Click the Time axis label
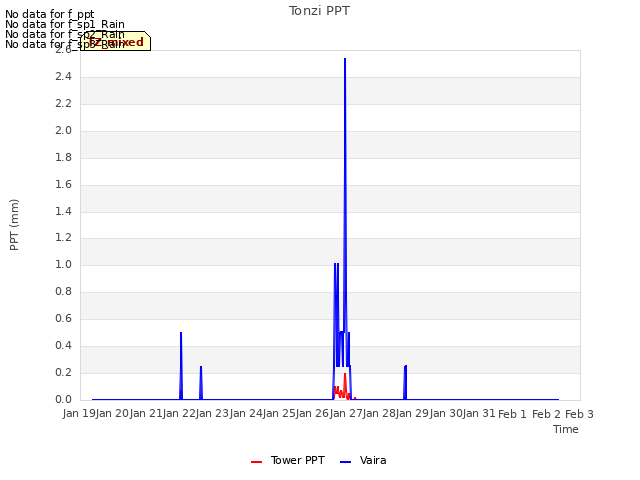 566,429
